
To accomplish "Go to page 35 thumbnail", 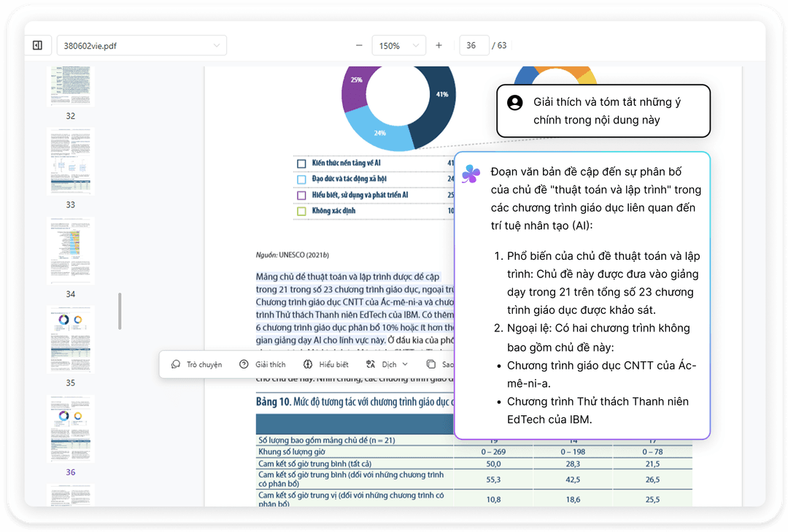I will pyautogui.click(x=71, y=339).
